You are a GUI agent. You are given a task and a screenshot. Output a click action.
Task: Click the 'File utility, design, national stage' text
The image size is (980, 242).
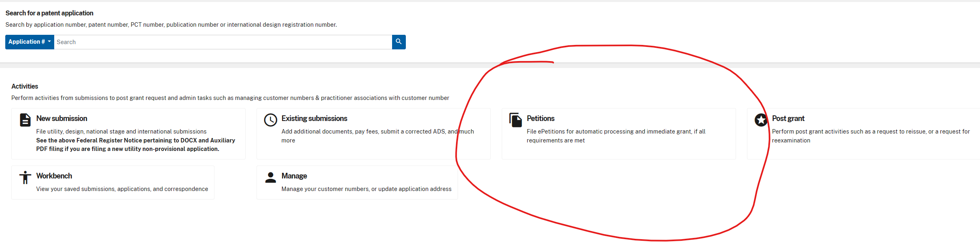[x=121, y=132]
